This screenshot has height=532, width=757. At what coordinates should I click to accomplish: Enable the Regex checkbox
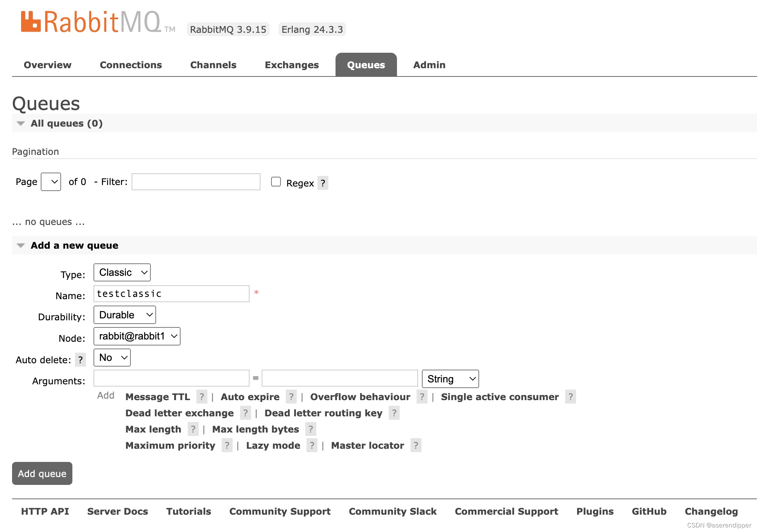(x=276, y=182)
